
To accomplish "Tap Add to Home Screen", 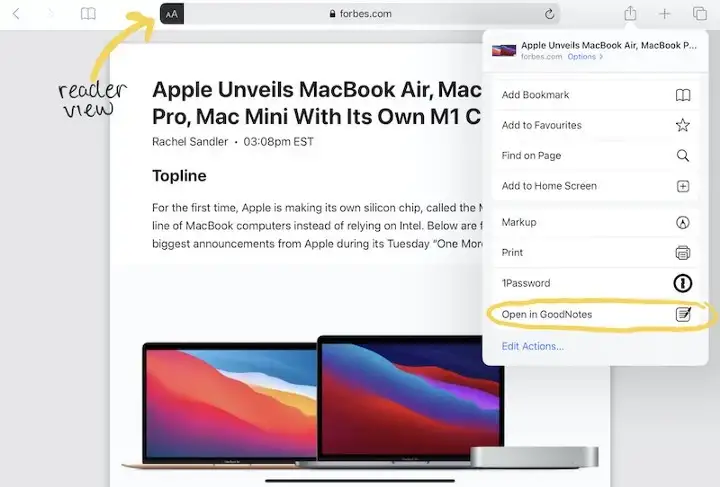I will click(595, 186).
